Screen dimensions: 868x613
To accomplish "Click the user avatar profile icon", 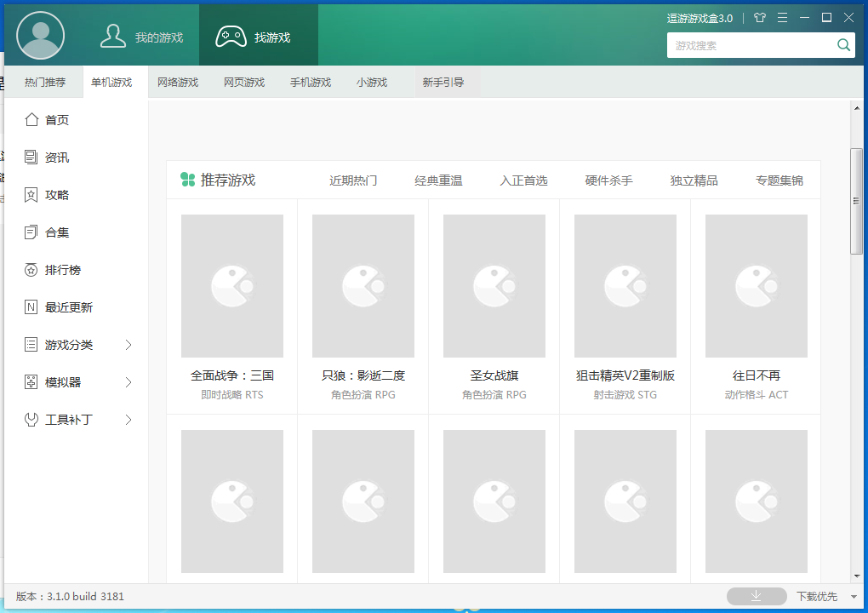I will [40, 36].
